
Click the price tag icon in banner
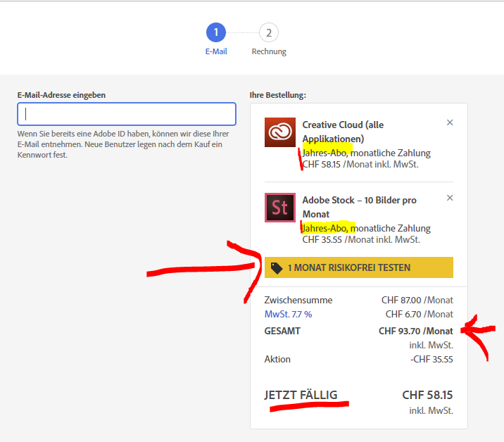coord(277,267)
